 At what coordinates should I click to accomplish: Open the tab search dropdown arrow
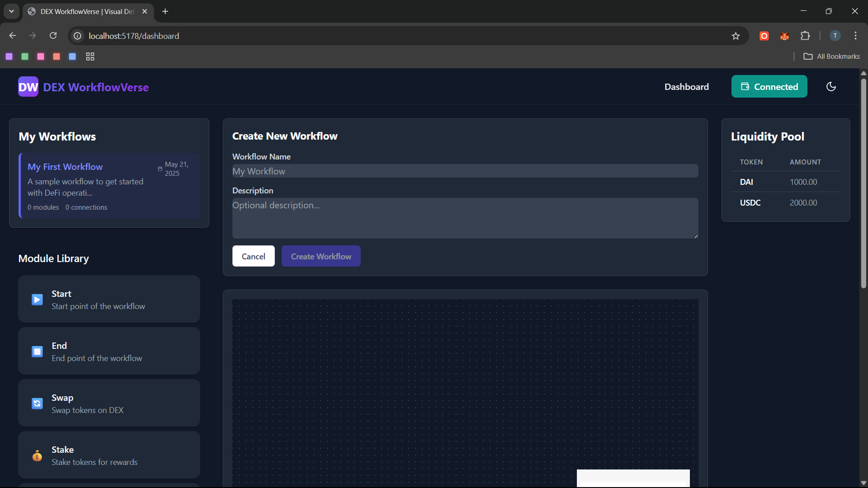click(x=11, y=11)
